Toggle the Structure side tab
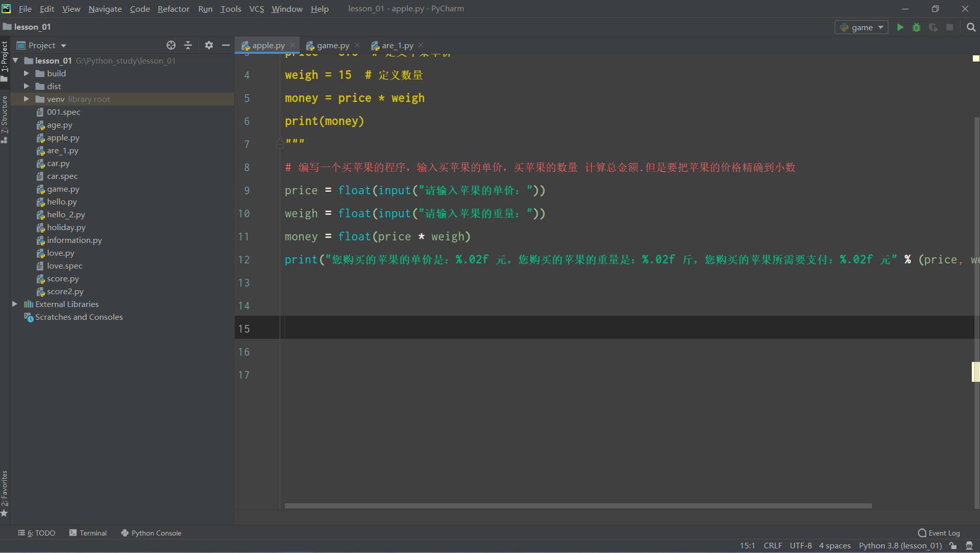Image resolution: width=980 pixels, height=553 pixels. pos(5,119)
